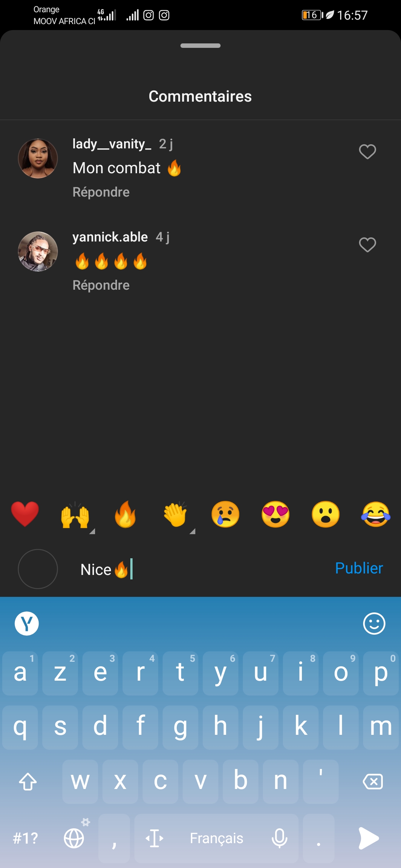Screen dimensions: 401x868
Task: Tap the comment text field
Action: (204, 569)
